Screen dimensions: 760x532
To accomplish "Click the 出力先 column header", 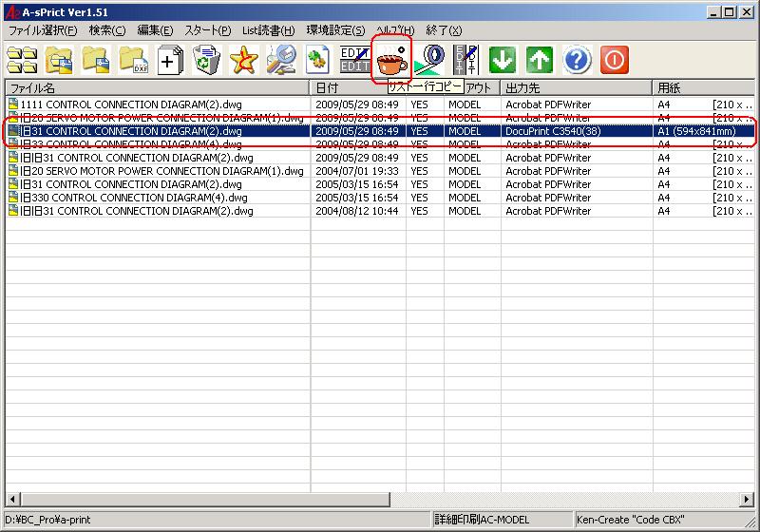I will [576, 87].
